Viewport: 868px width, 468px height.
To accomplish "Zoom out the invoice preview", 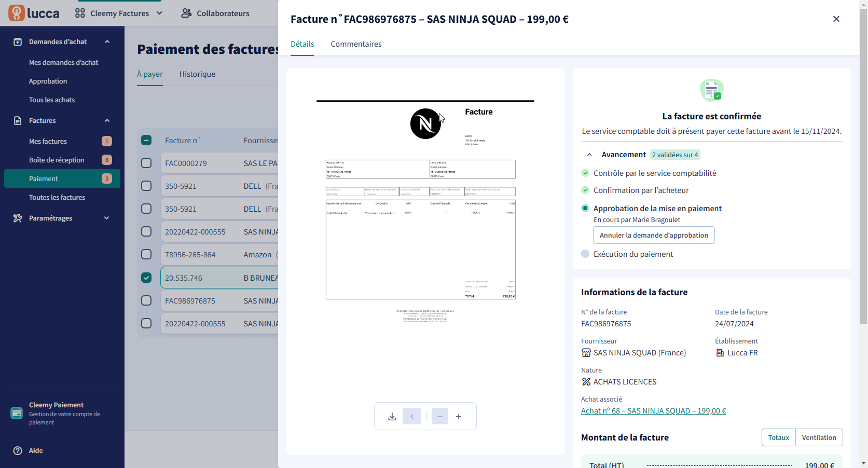I will coord(440,416).
